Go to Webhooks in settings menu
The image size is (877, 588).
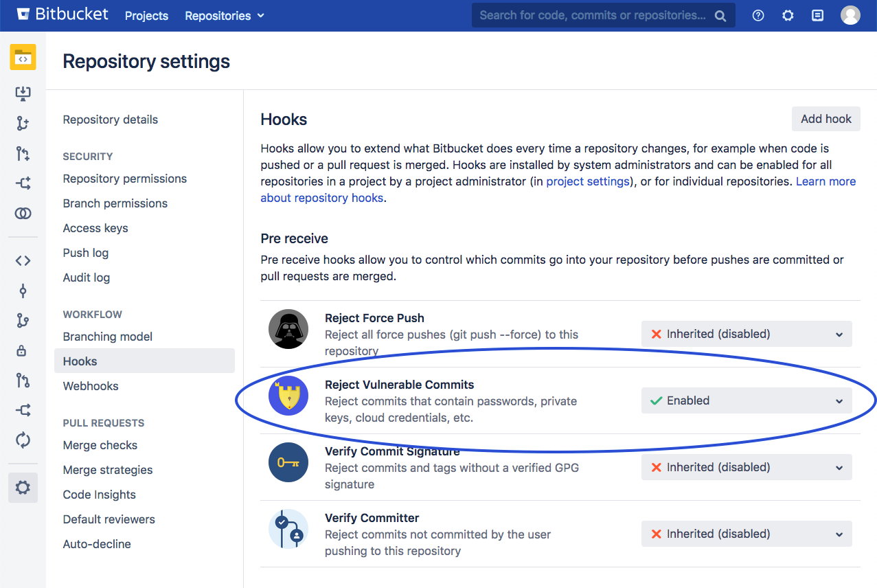tap(91, 386)
